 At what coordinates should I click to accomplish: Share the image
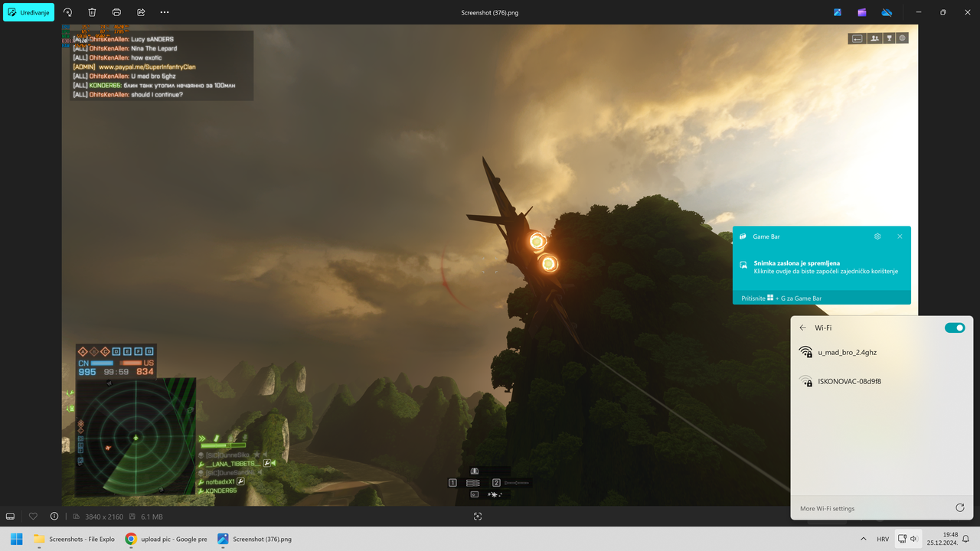pyautogui.click(x=141, y=12)
